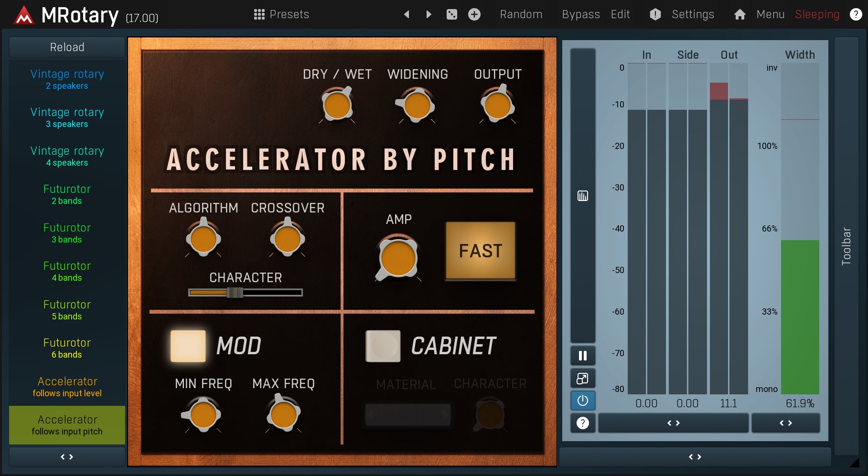Click the meter help question icon
Image resolution: width=868 pixels, height=476 pixels.
coord(582,423)
